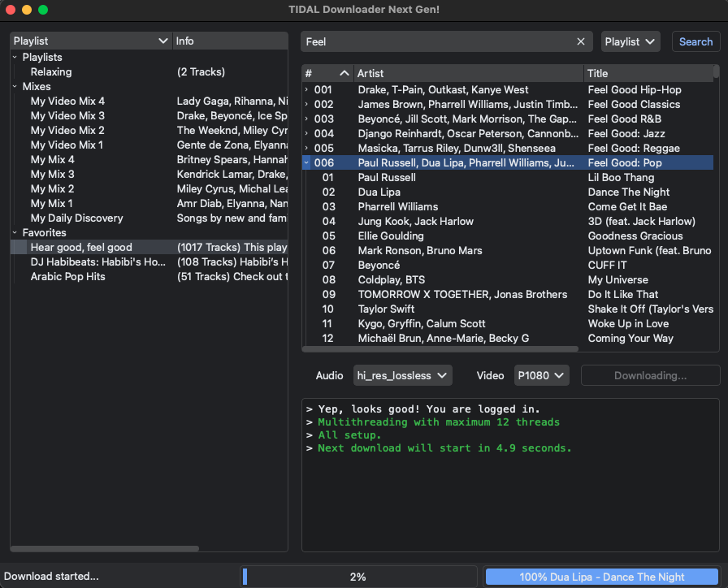728x588 pixels.
Task: Open the Playlist search type dropdown
Action: (x=630, y=41)
